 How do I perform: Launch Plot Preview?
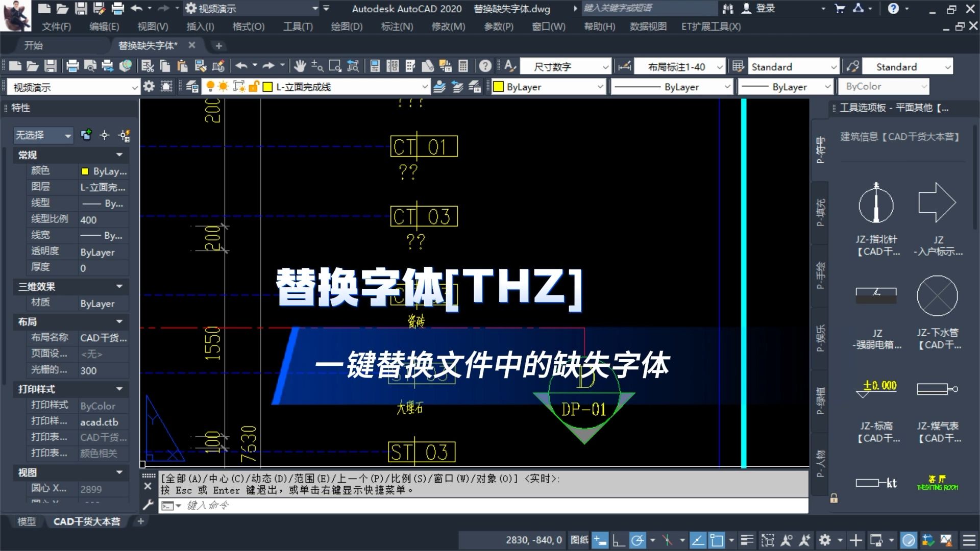90,66
